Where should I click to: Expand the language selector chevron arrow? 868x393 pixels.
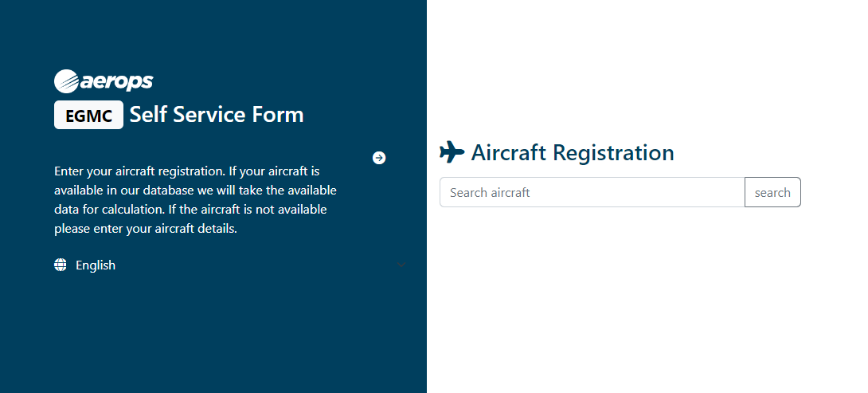click(401, 265)
